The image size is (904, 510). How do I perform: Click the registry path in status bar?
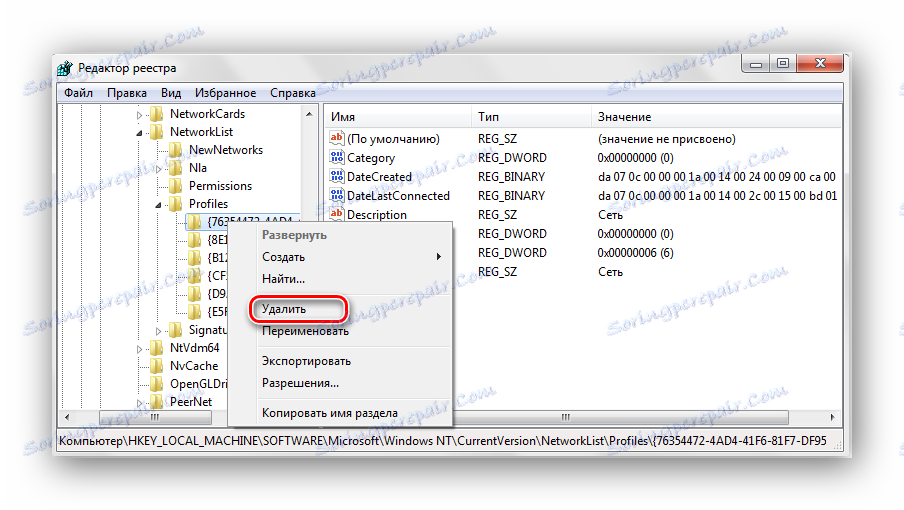(x=443, y=441)
